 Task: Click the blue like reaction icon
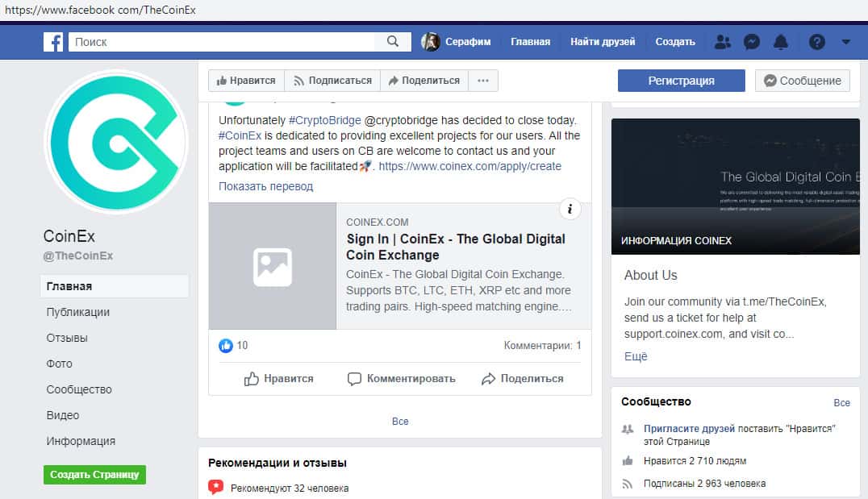(x=226, y=346)
